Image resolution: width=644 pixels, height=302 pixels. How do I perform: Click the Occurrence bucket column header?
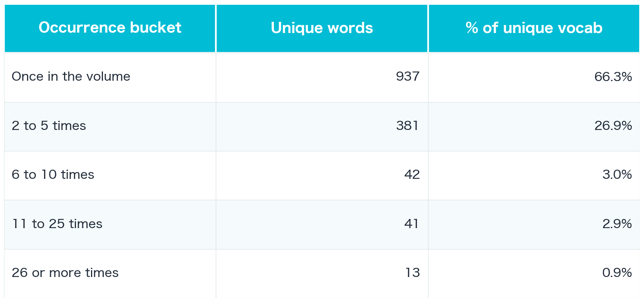click(110, 28)
